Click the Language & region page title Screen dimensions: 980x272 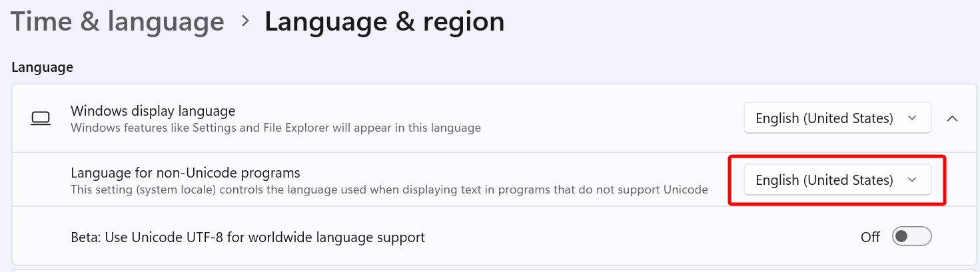click(x=384, y=22)
